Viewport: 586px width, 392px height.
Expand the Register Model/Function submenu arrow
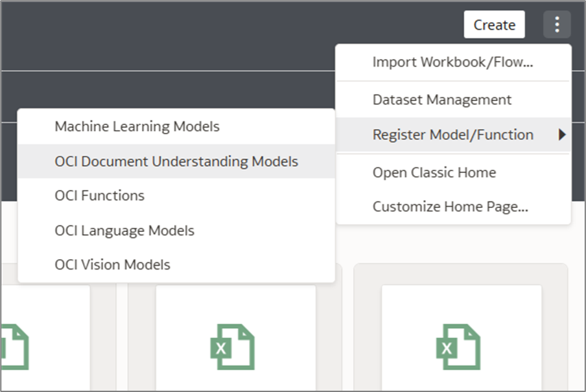[x=562, y=135]
